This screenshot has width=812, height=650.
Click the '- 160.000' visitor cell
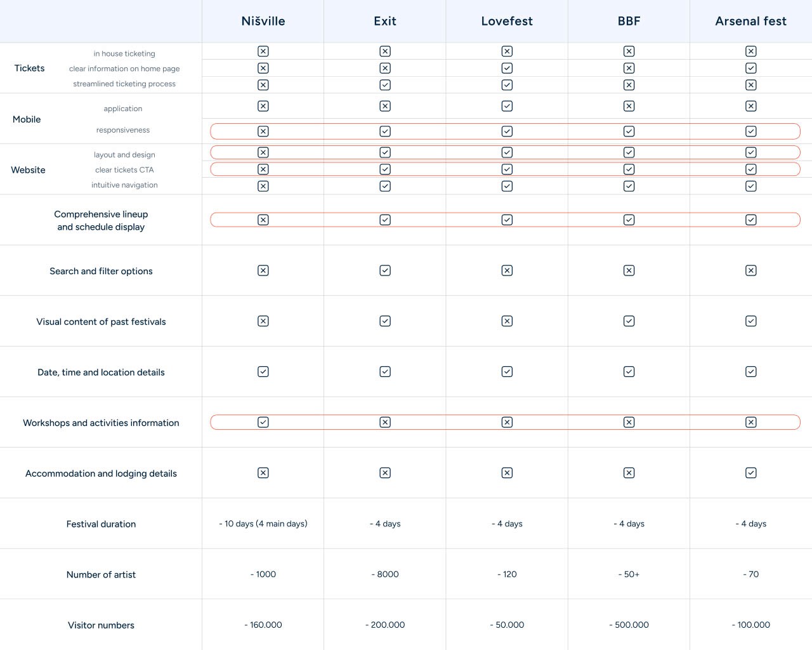263,625
